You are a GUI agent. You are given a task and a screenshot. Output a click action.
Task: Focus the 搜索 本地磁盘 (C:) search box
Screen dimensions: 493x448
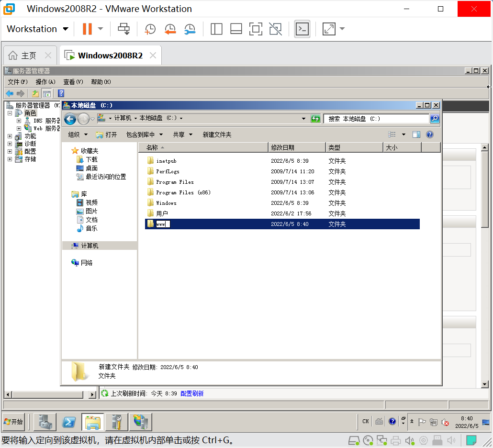coord(376,119)
